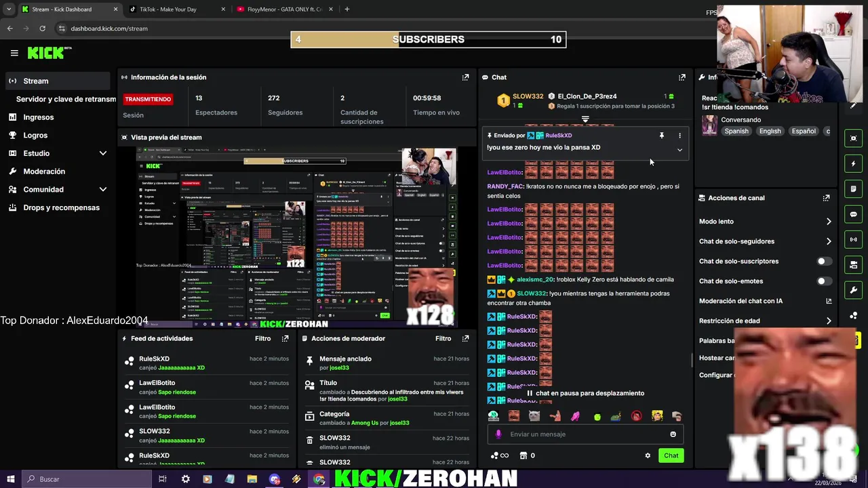The width and height of the screenshot is (868, 488).
Task: Reload the page in browser
Action: pyautogui.click(x=42, y=28)
